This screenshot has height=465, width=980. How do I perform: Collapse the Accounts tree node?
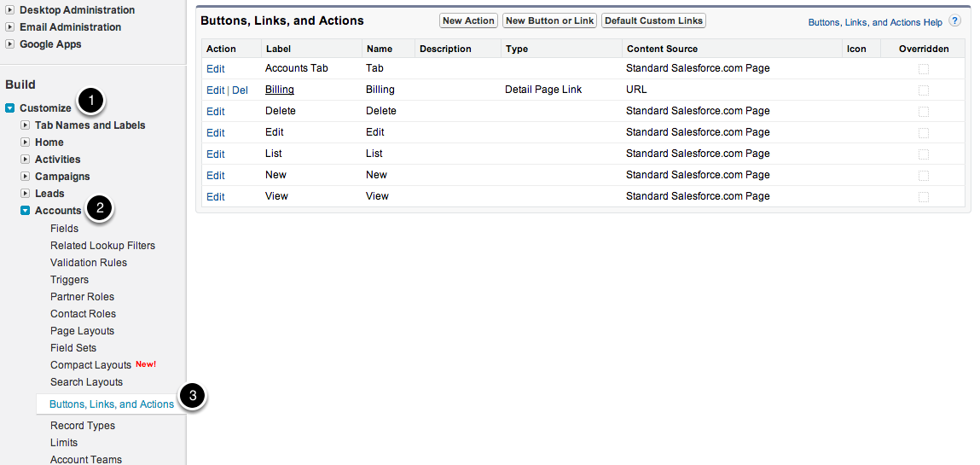pyautogui.click(x=26, y=211)
